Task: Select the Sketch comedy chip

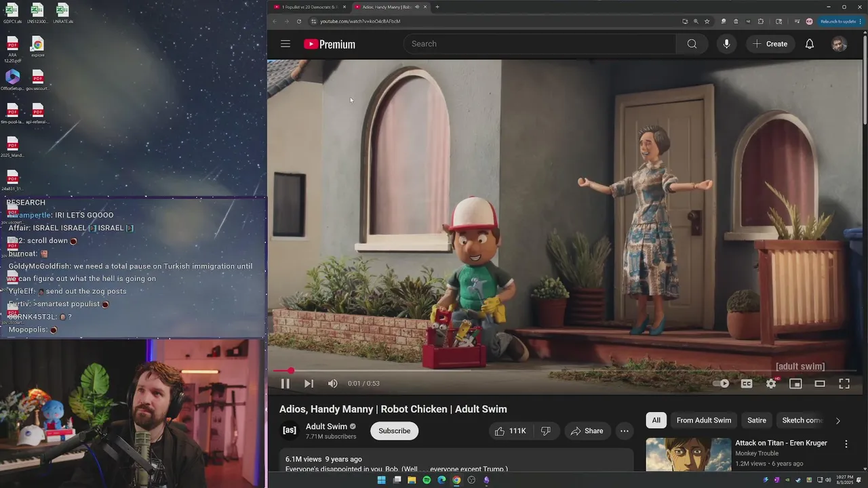Action: pyautogui.click(x=802, y=420)
